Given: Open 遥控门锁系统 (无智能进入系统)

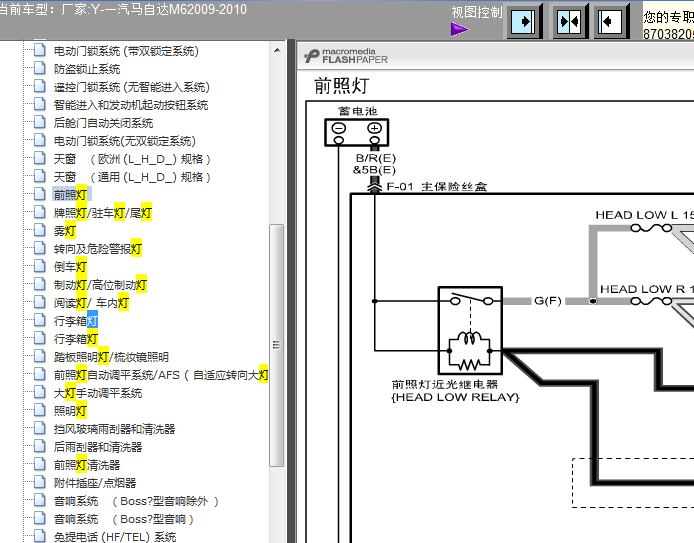Looking at the screenshot, I should coord(131,87).
